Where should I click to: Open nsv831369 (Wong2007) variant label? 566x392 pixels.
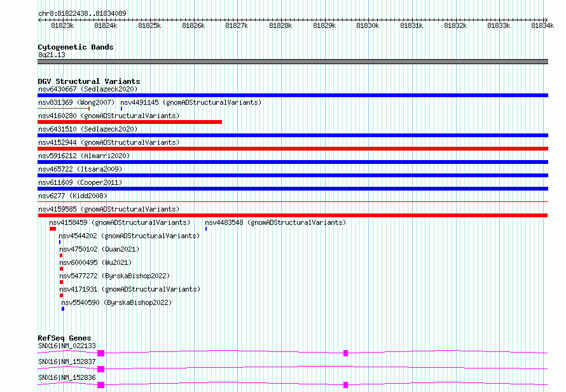pos(76,102)
